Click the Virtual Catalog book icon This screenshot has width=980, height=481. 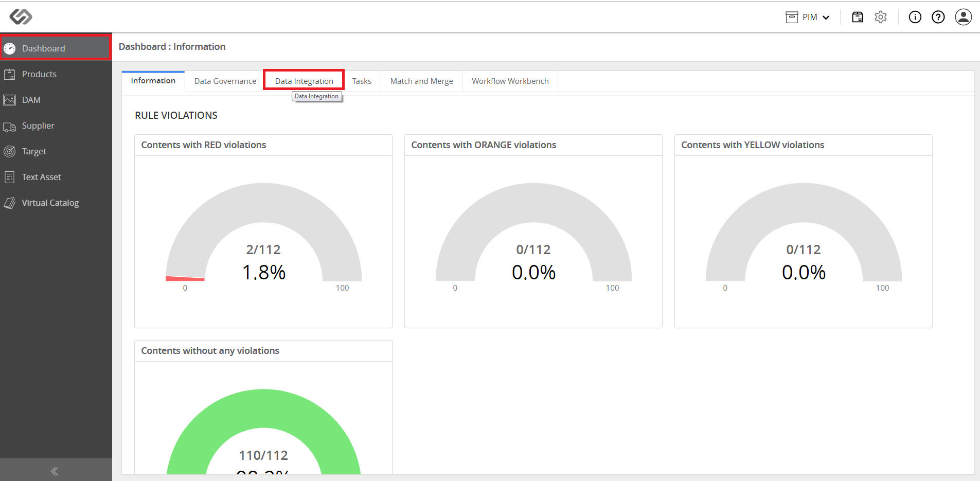10,203
